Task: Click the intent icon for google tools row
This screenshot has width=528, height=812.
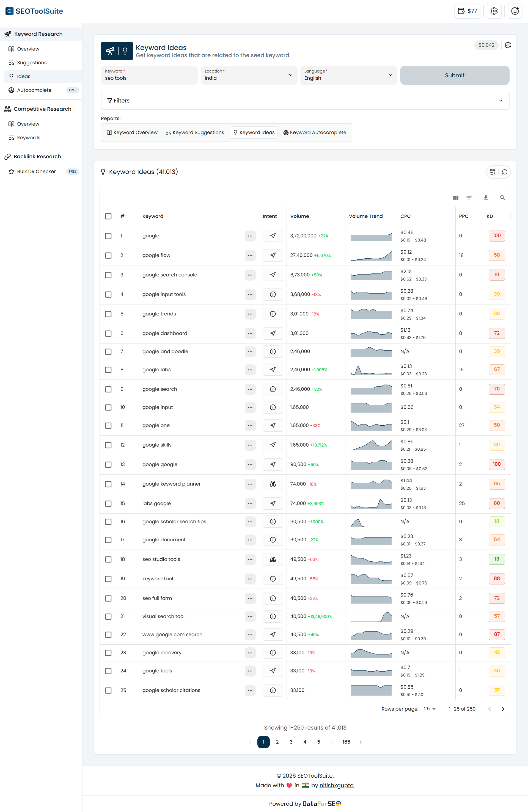Action: tap(273, 671)
